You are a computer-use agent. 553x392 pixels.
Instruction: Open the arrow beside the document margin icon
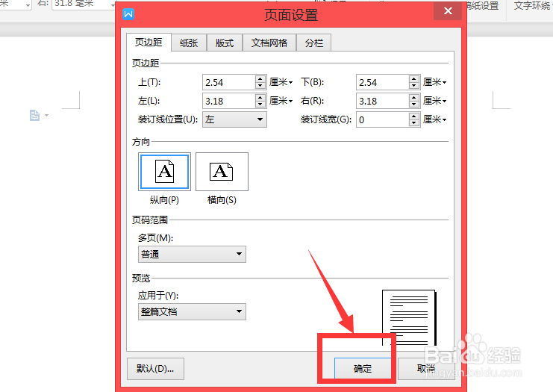point(46,116)
